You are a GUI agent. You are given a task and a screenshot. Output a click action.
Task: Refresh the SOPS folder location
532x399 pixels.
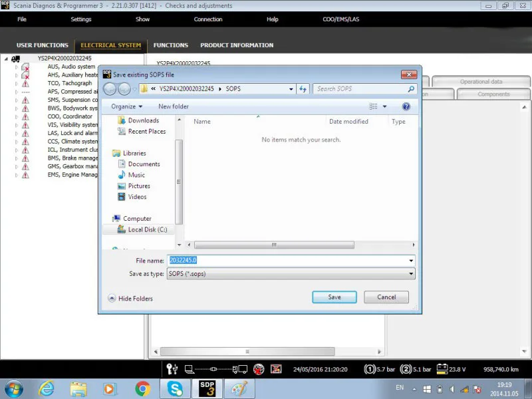[x=303, y=89]
